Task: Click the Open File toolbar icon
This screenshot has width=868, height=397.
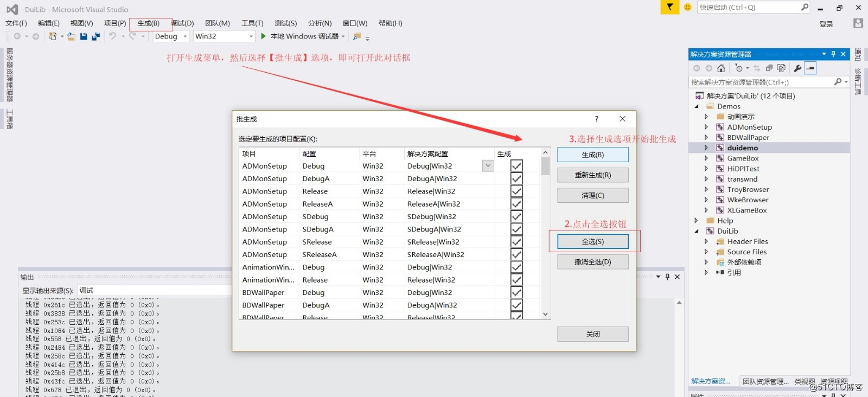Action: click(x=71, y=36)
